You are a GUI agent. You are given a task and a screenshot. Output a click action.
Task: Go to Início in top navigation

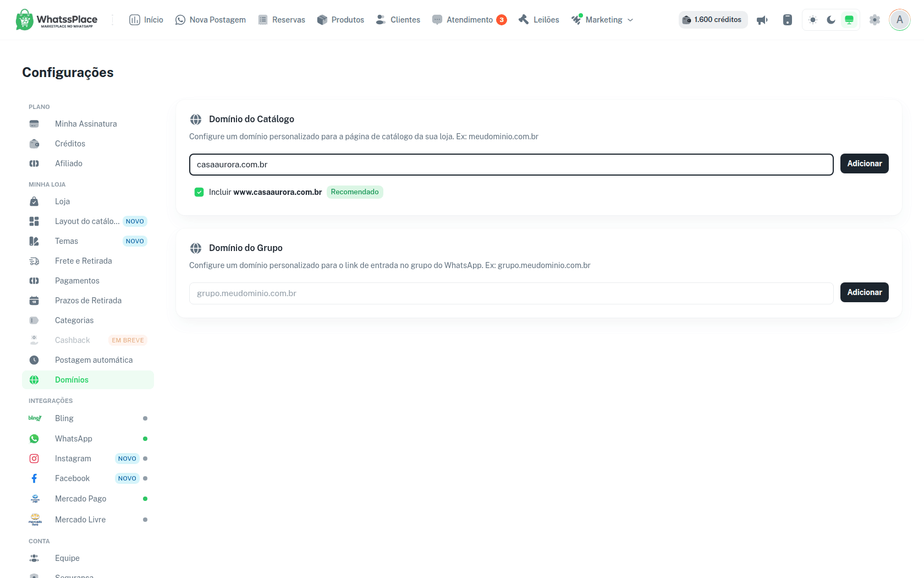coord(146,20)
